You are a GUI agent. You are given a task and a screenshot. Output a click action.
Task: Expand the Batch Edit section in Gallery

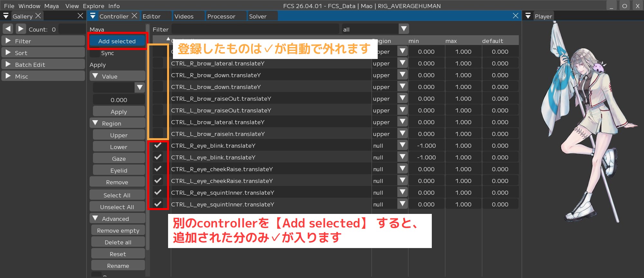click(9, 64)
